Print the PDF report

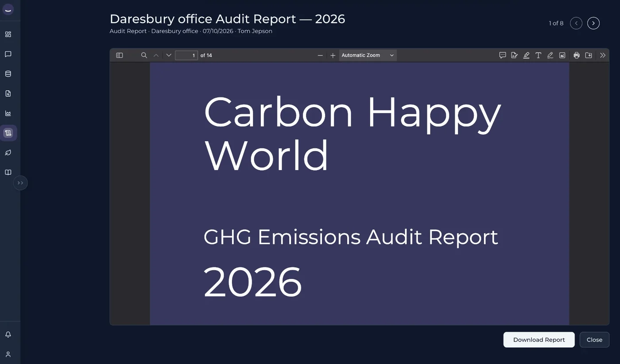pyautogui.click(x=577, y=55)
